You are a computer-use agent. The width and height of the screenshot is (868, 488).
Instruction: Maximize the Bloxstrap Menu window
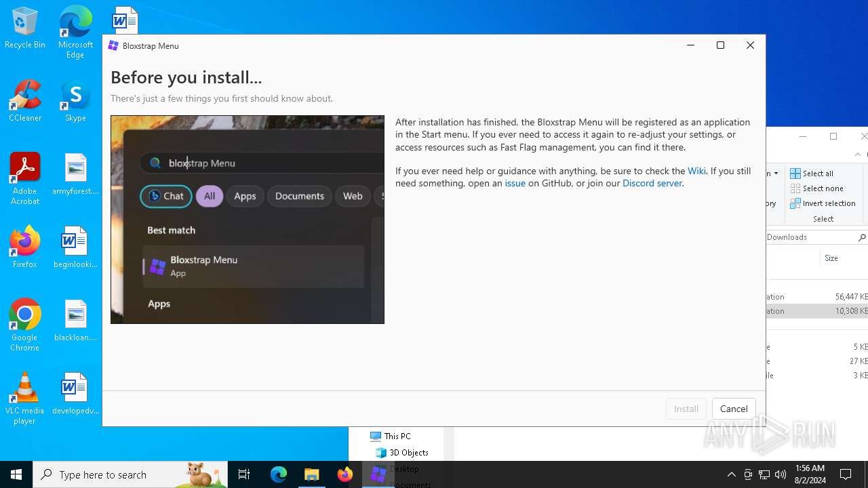click(720, 45)
